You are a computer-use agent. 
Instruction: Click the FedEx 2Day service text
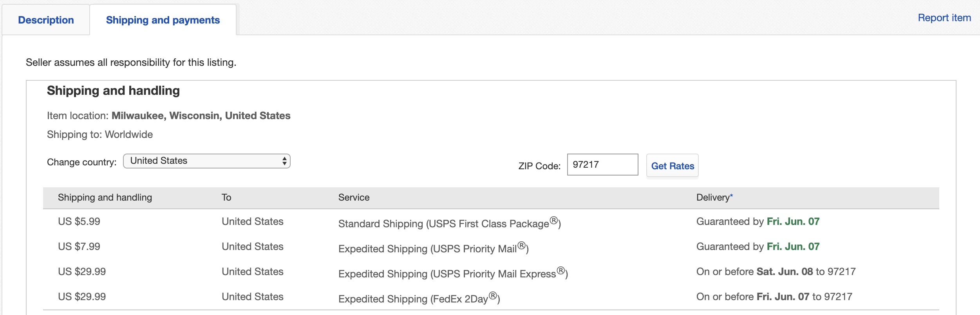419,299
